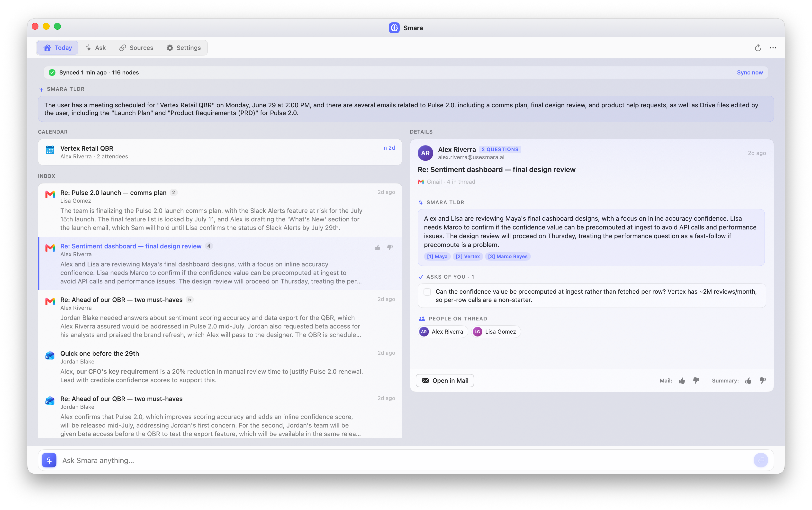
Task: Click the alex.riverra@usesmara.ai email address
Action: [x=471, y=157]
